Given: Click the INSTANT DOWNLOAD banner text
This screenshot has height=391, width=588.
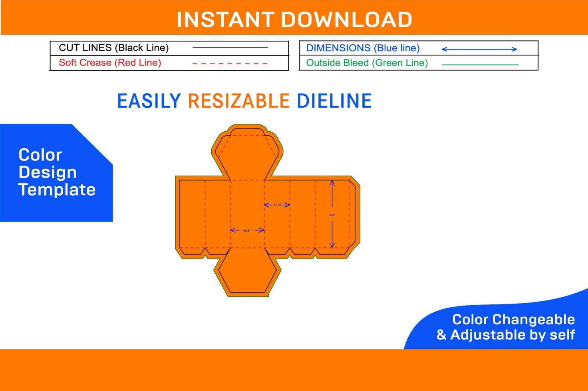Looking at the screenshot, I should [x=294, y=19].
